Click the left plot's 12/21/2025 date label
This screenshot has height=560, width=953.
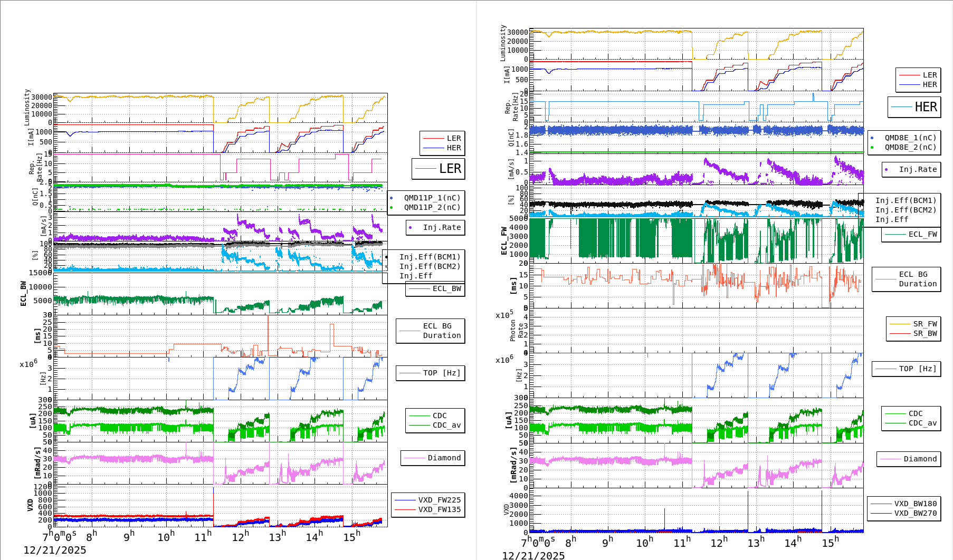[54, 550]
